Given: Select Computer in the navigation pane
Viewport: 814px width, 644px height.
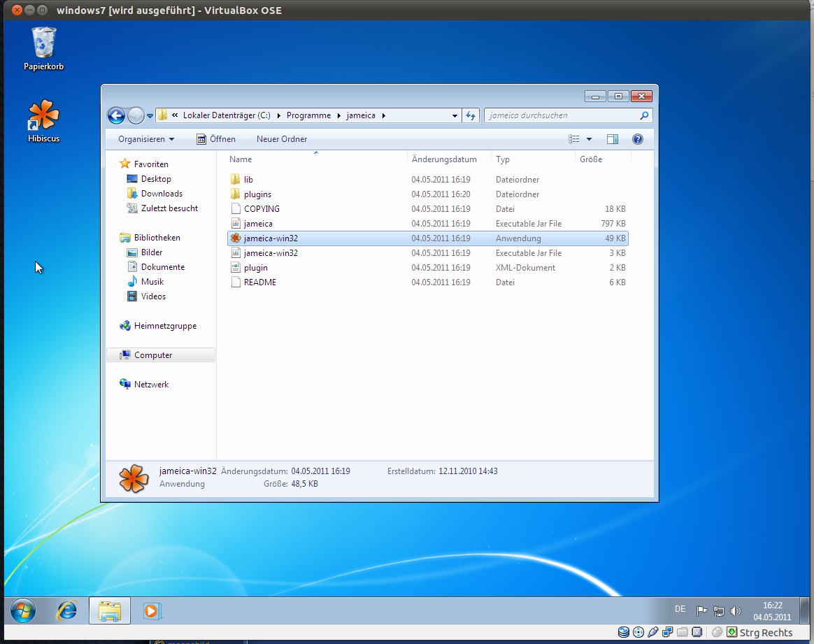Looking at the screenshot, I should tap(160, 355).
